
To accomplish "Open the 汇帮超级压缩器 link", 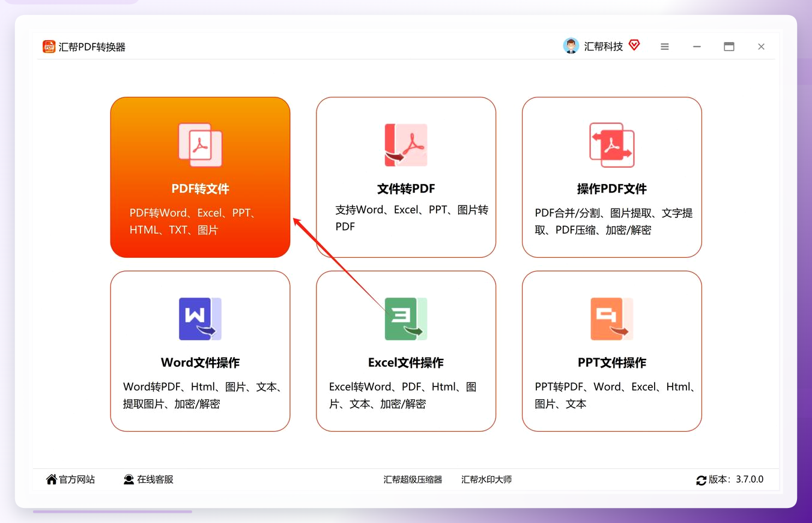I will tap(413, 480).
